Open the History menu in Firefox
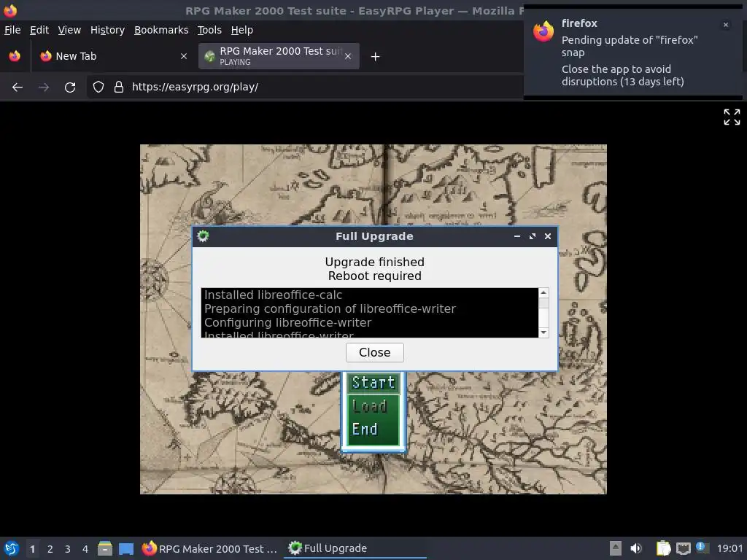Viewport: 747px width, 560px height. pos(108,30)
